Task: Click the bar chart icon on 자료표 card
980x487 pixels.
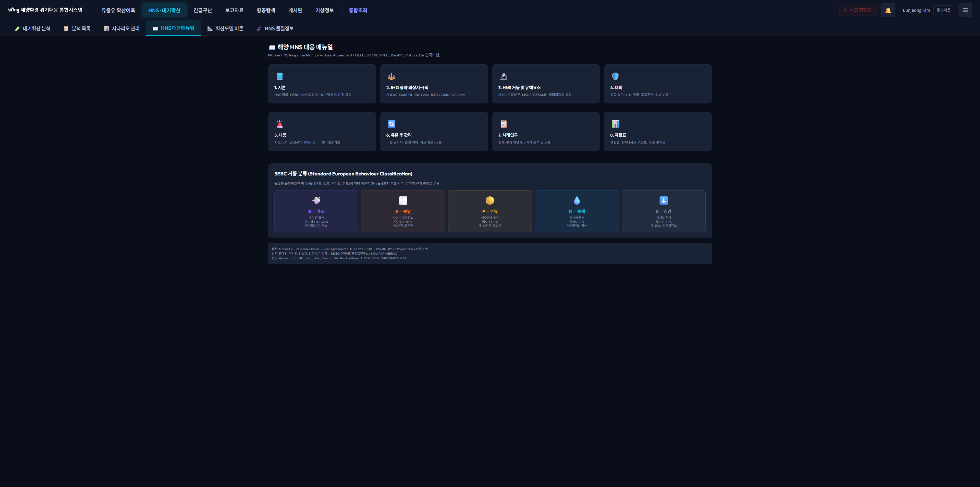Action: (615, 124)
